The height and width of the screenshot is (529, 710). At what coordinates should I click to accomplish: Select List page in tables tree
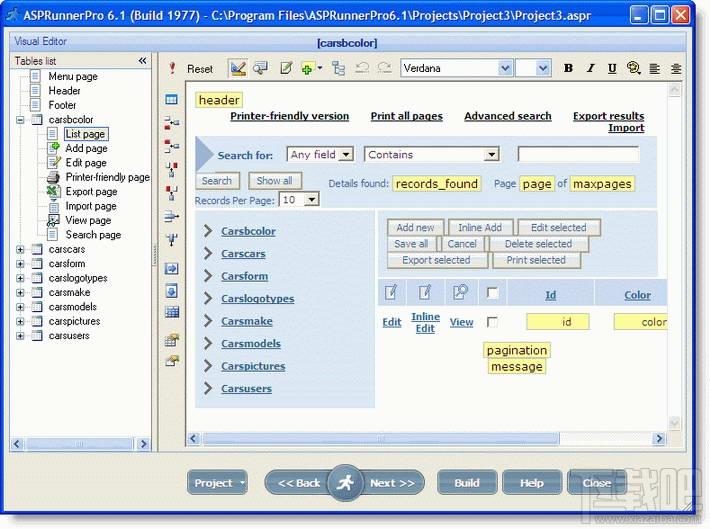(85, 134)
